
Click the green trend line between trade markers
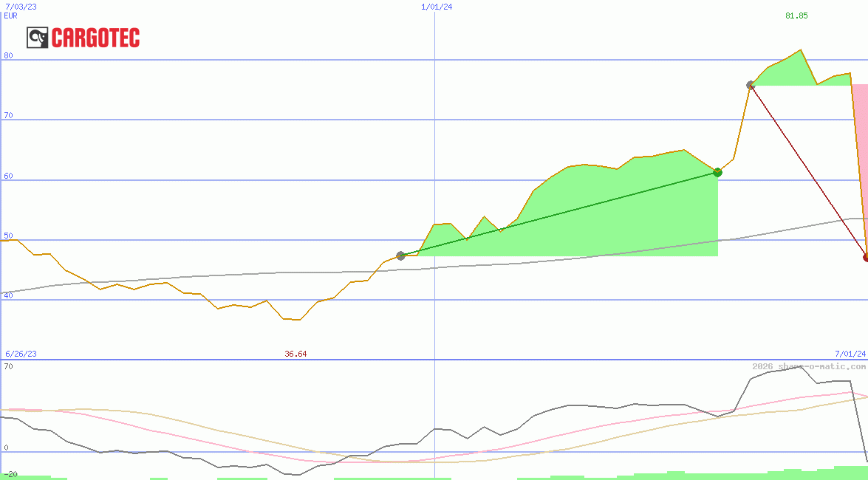[559, 214]
